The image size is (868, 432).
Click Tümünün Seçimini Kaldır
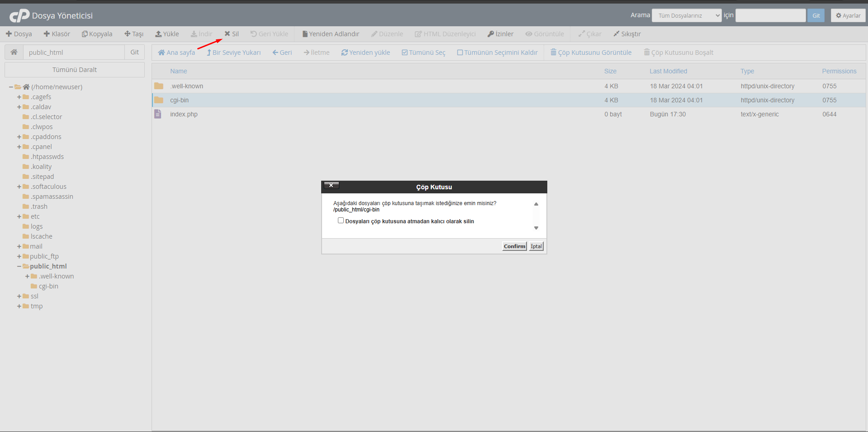coord(497,53)
